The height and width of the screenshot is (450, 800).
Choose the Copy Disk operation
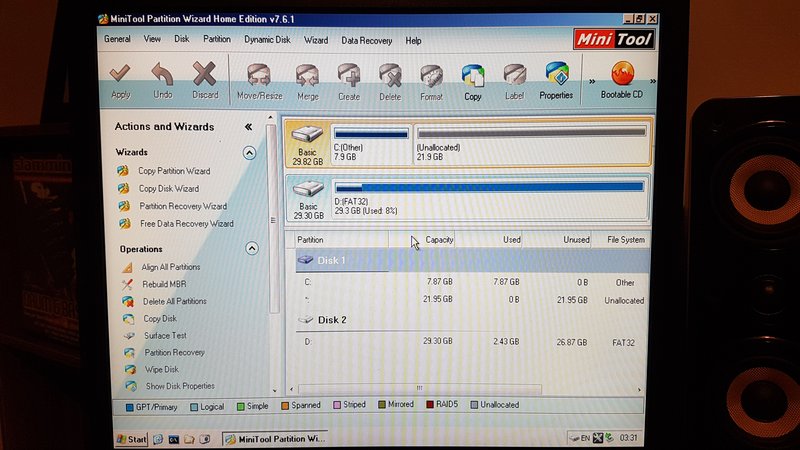[160, 318]
